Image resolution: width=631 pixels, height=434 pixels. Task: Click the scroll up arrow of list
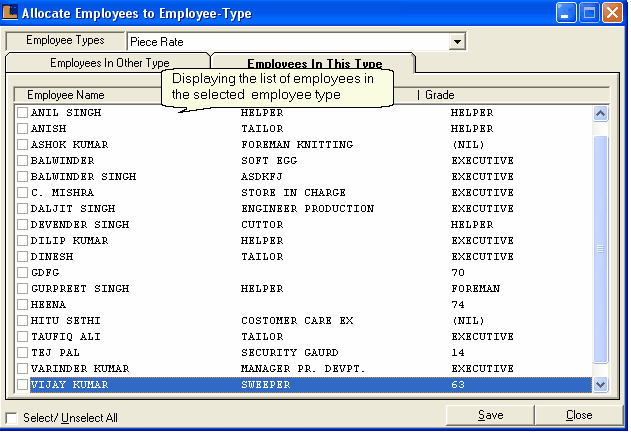(x=600, y=114)
